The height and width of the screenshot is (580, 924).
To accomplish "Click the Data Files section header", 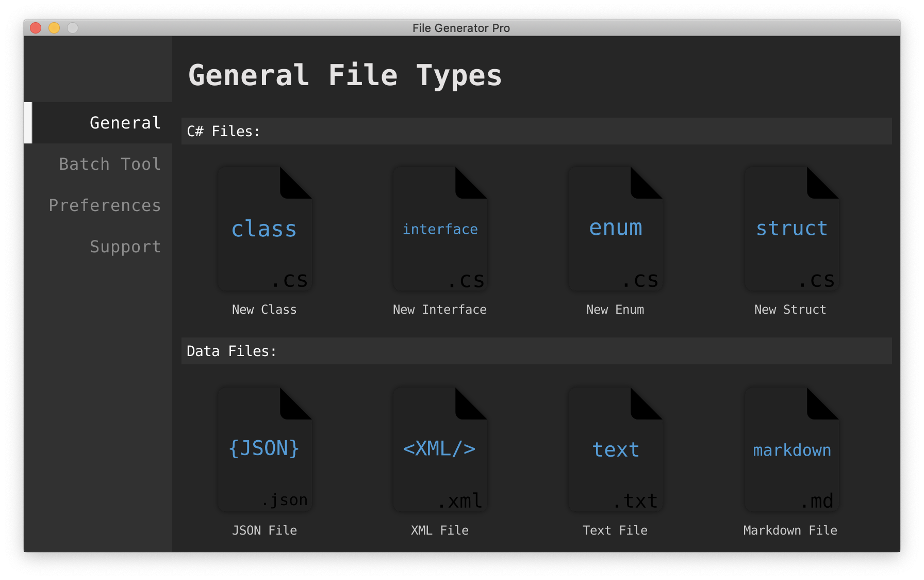I will [x=537, y=351].
